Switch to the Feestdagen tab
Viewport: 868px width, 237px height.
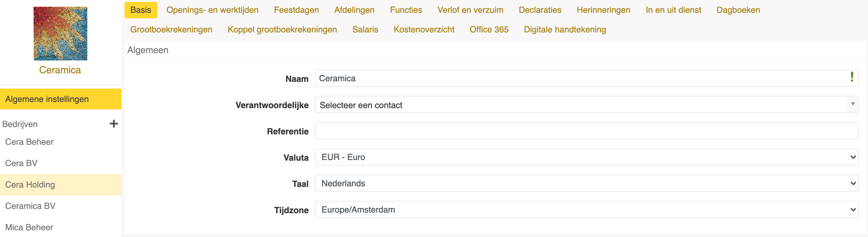(x=296, y=10)
